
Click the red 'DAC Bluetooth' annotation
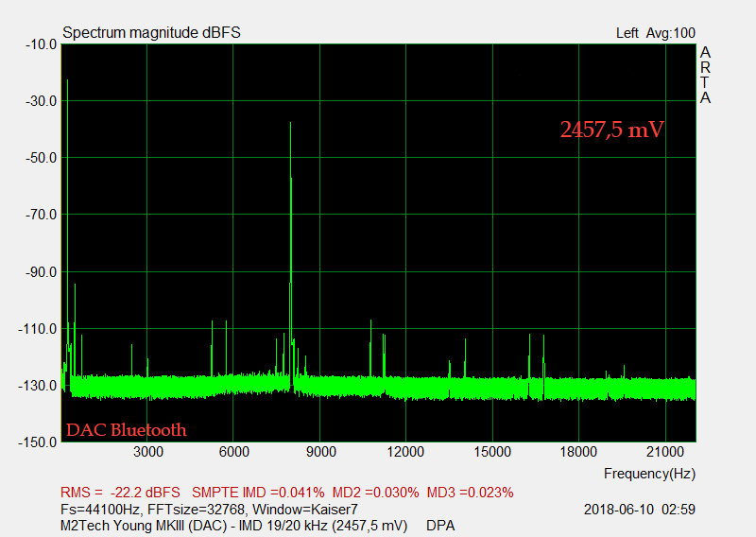coord(127,429)
